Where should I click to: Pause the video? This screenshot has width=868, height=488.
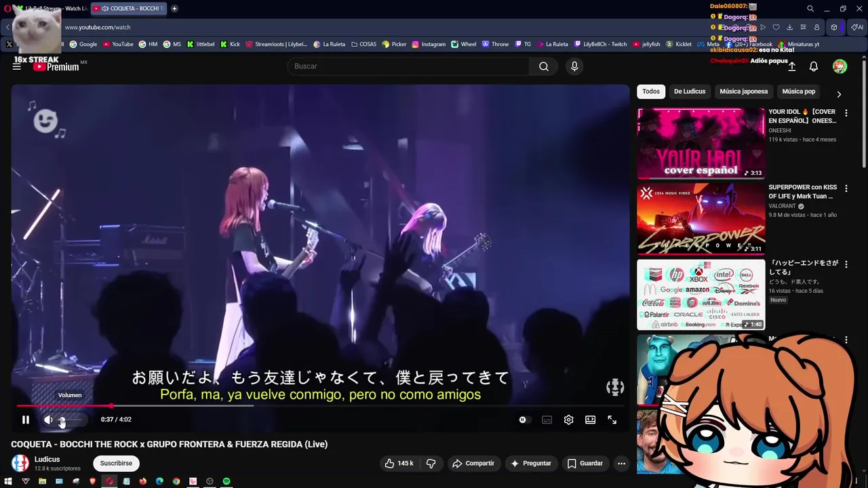pos(26,420)
